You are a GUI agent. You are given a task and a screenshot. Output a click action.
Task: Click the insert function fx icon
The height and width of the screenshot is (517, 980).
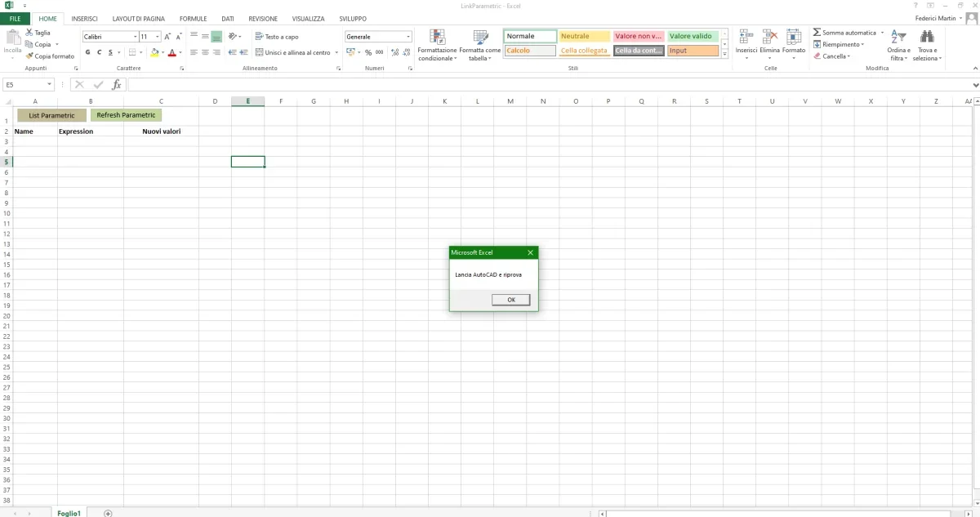[117, 84]
